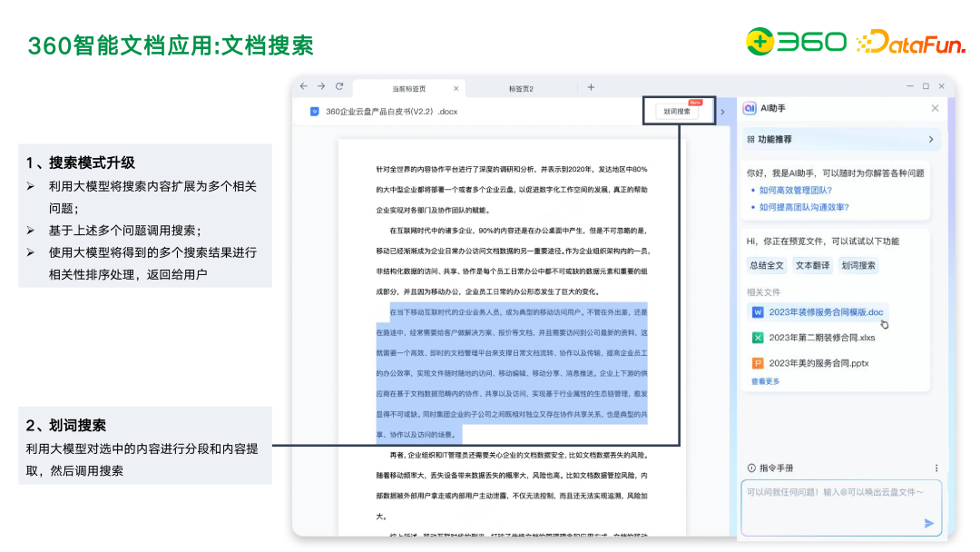Click the Excel icon beside 第二期装修合同
The height and width of the screenshot is (552, 980).
pos(758,338)
